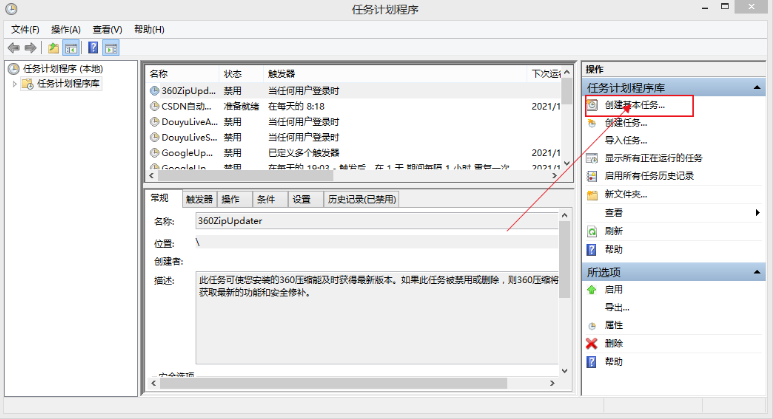Image resolution: width=773 pixels, height=419 pixels.
Task: Click the 新文件夹 folder icon
Action: tap(592, 194)
